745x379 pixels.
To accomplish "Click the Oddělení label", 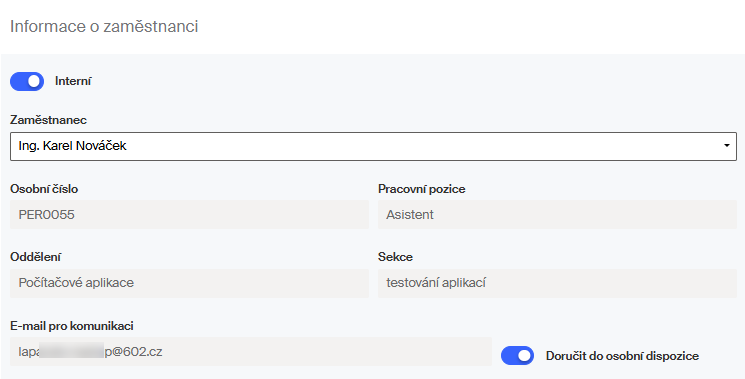I will pos(35,257).
